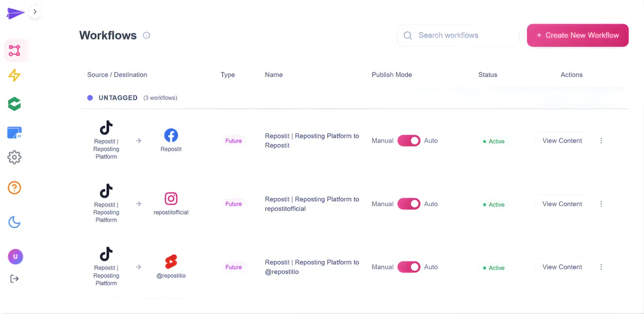
Task: Collapse the UNTAGGED workflows group
Action: click(132, 98)
